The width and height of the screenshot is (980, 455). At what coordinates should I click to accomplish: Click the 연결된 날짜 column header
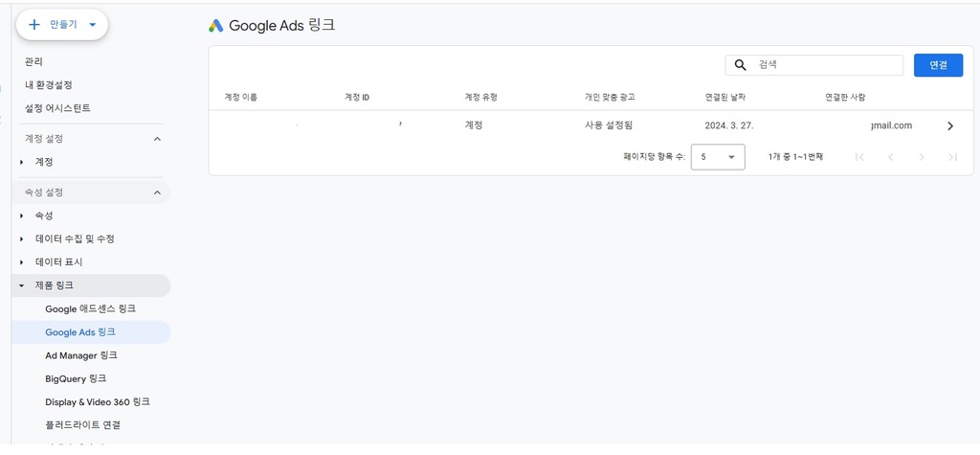click(725, 97)
